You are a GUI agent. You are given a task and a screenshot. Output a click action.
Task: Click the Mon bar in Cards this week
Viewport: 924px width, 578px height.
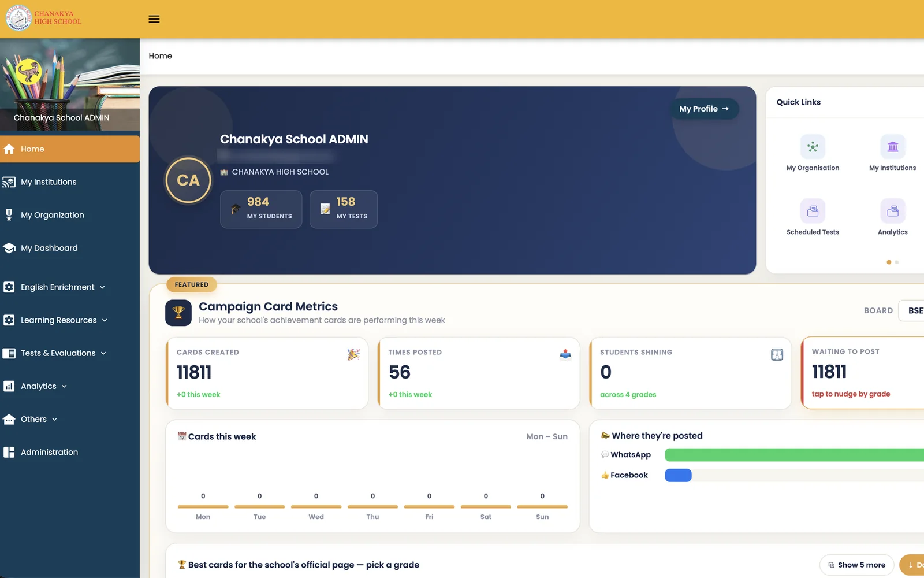(203, 506)
